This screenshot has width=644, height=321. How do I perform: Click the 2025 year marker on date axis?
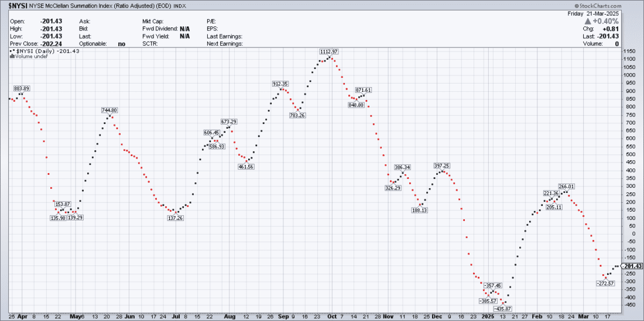(x=487, y=316)
